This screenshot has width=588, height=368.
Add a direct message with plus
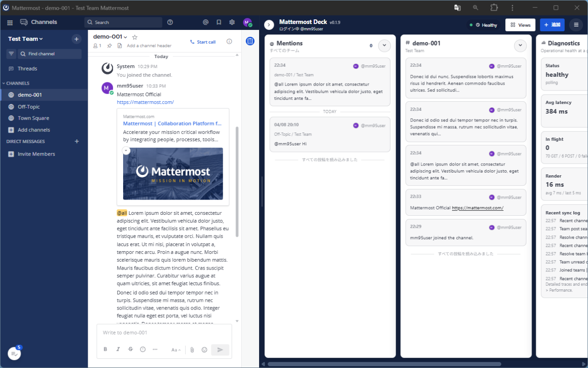pyautogui.click(x=77, y=142)
